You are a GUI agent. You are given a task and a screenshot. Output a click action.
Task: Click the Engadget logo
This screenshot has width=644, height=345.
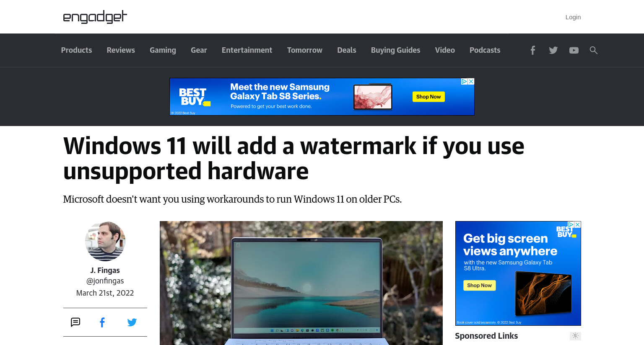click(x=95, y=17)
